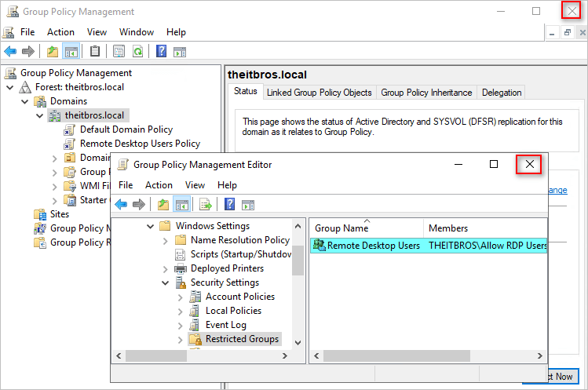Screen dimensions: 588x390
Task: Click the Properties icon in Group Policy Management toolbar
Action: [119, 52]
